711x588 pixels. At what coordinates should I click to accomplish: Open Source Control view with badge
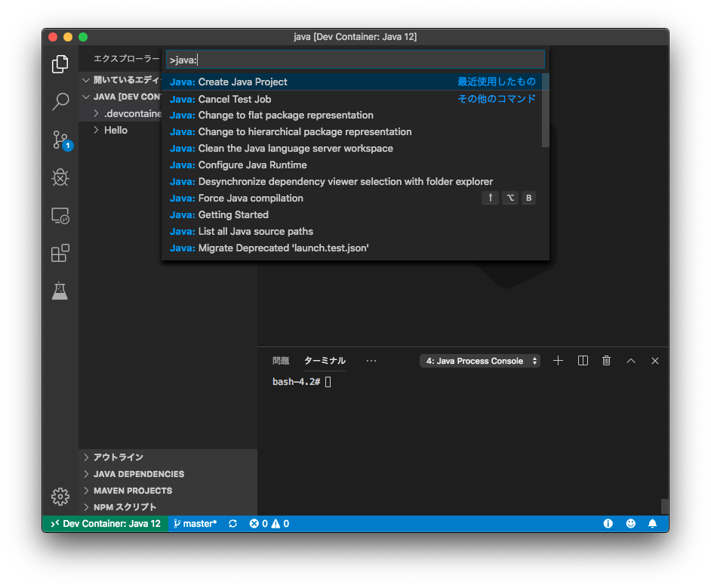(x=61, y=140)
